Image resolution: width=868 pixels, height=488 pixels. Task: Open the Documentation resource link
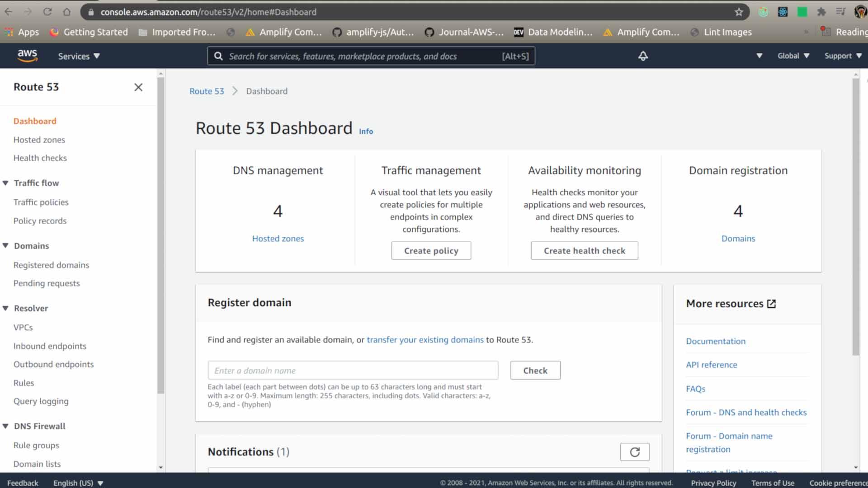pyautogui.click(x=716, y=341)
